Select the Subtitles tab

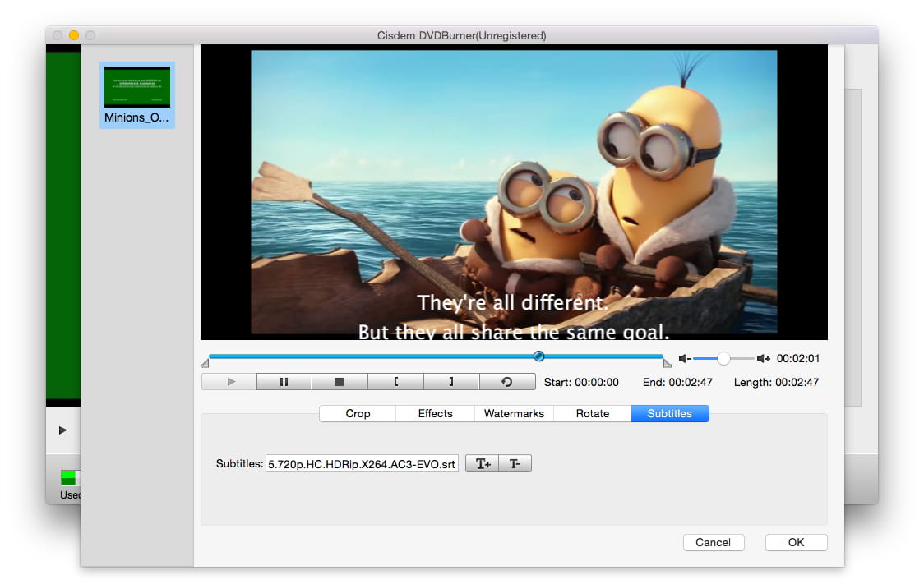click(x=670, y=414)
